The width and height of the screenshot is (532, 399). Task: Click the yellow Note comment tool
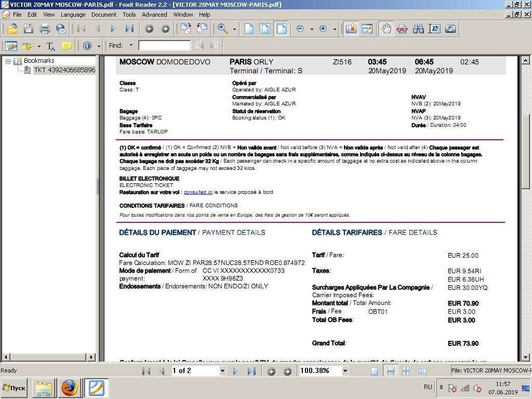[x=66, y=46]
